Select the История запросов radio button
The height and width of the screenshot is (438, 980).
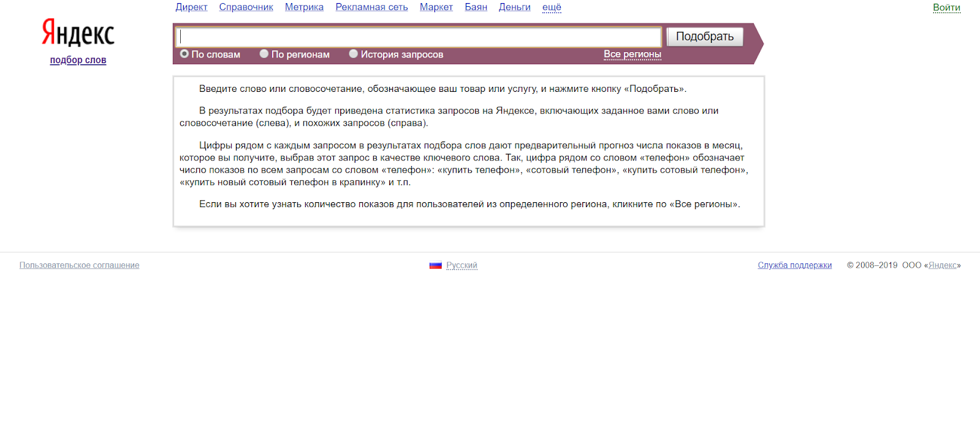(354, 54)
